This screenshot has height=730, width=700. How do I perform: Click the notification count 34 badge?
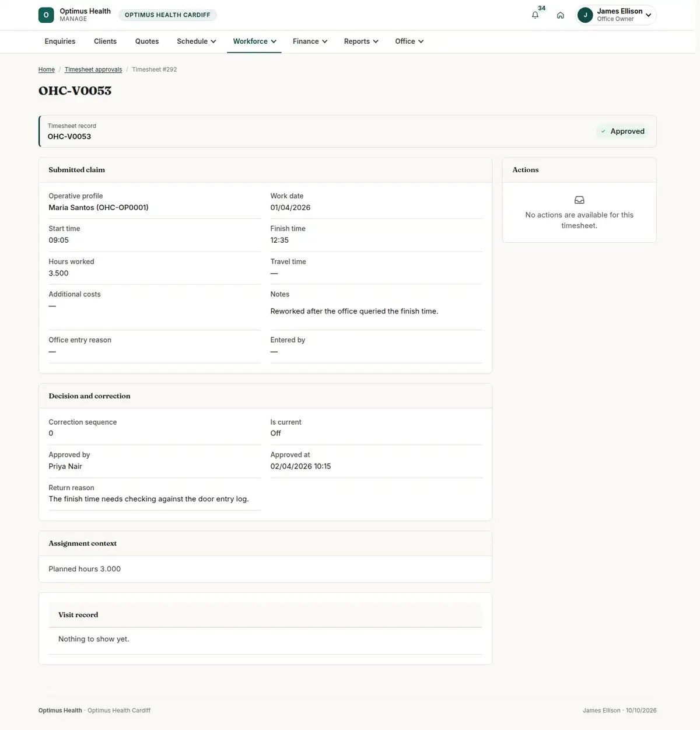(542, 8)
